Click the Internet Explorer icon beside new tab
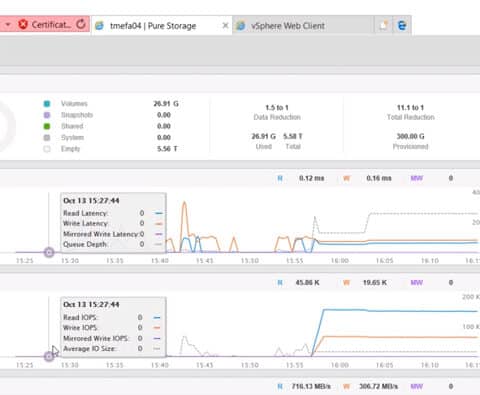This screenshot has height=395, width=480. pos(402,25)
